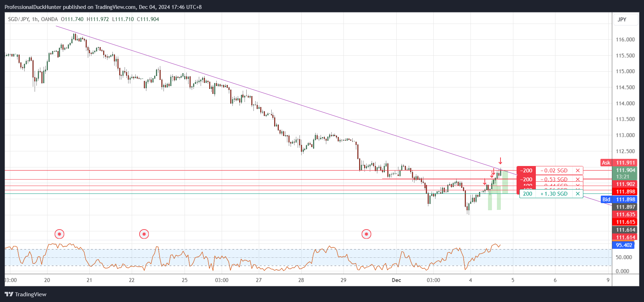Viewport: 644px width, 302px height.
Task: Click the ProfessionalDuckHunter published header text
Action: (x=103, y=7)
